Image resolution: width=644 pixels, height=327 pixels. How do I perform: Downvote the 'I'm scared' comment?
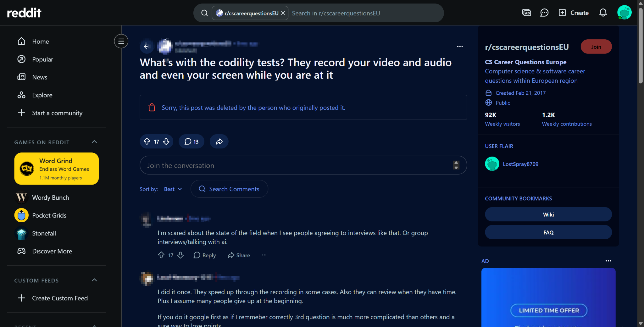(180, 255)
